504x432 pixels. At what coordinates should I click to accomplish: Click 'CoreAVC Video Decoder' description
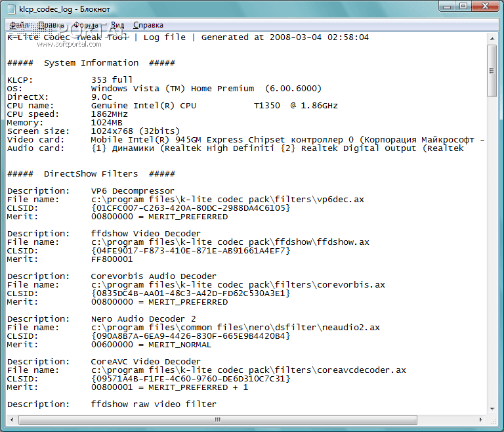(x=146, y=362)
